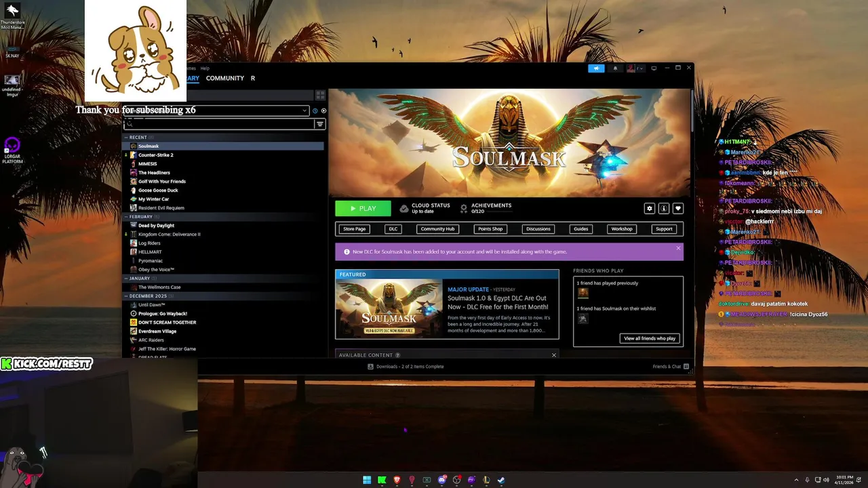Click the recent activity clock icon
Image resolution: width=868 pixels, height=488 pixels.
(x=315, y=110)
